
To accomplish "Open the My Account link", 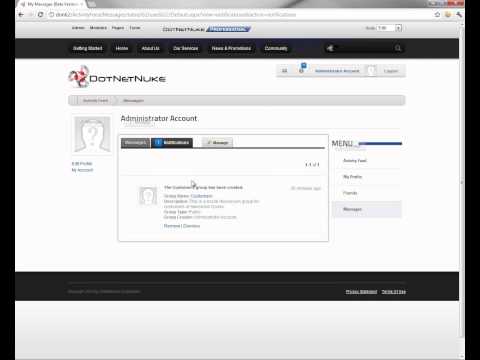I will pyautogui.click(x=82, y=170).
